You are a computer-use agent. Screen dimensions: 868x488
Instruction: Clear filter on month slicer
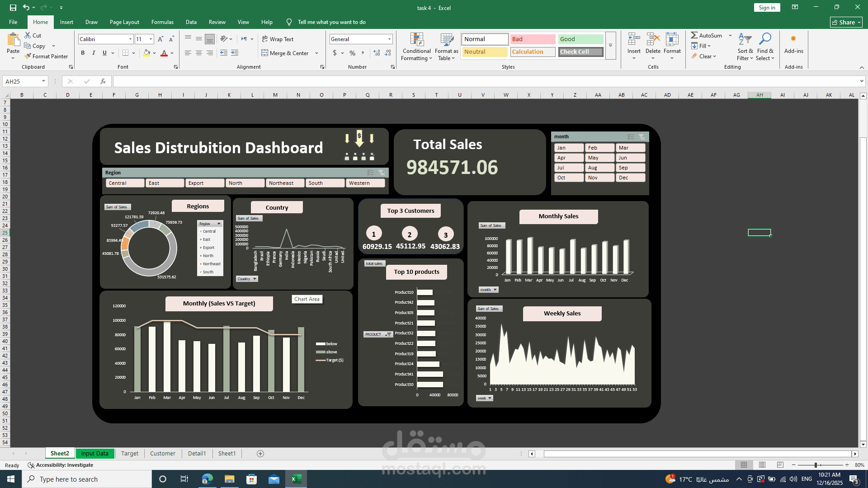(x=642, y=136)
